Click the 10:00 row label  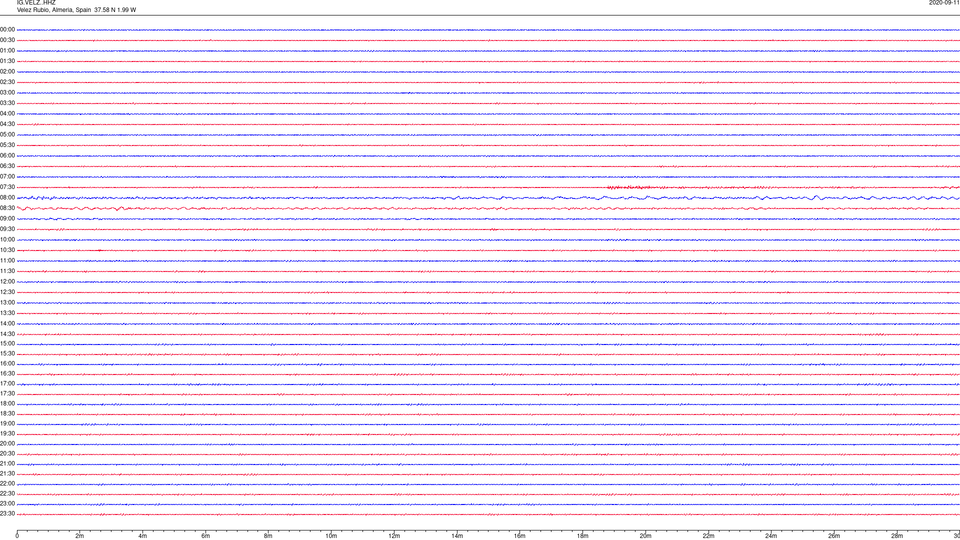(7, 240)
